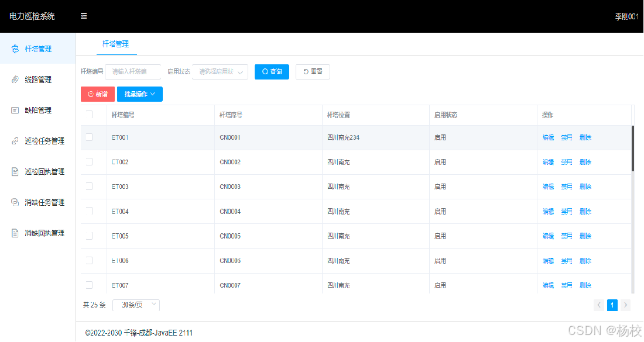Open 巡检回执管理 in the sidebar menu
The image size is (644, 342).
coord(38,172)
